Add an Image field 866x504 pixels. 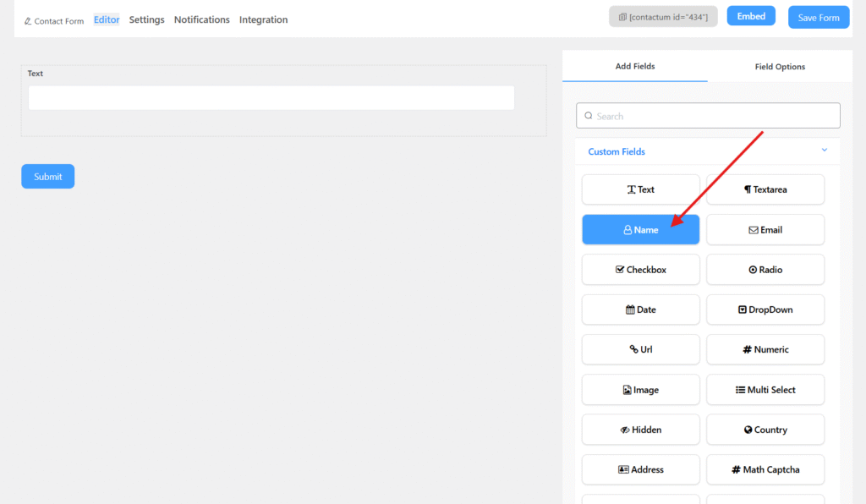click(x=640, y=390)
